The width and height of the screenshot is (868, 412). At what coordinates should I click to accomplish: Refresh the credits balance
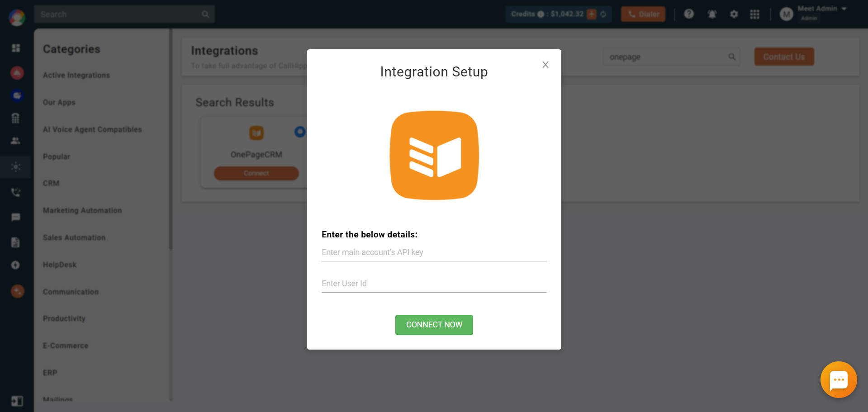(x=603, y=14)
